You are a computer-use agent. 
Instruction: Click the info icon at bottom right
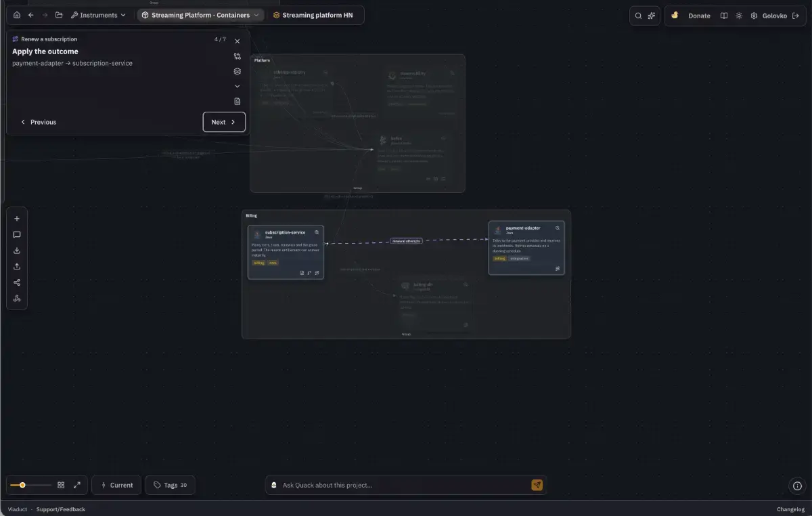point(798,486)
